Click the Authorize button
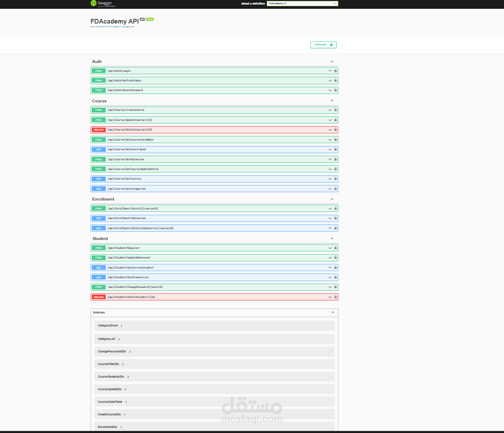This screenshot has width=504, height=433. [x=323, y=45]
